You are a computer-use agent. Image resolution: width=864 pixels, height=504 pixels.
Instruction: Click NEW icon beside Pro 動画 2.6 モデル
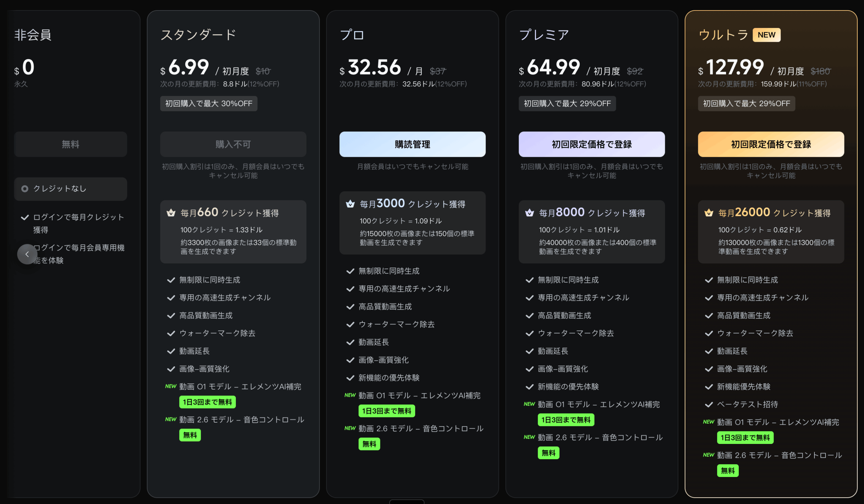(350, 428)
